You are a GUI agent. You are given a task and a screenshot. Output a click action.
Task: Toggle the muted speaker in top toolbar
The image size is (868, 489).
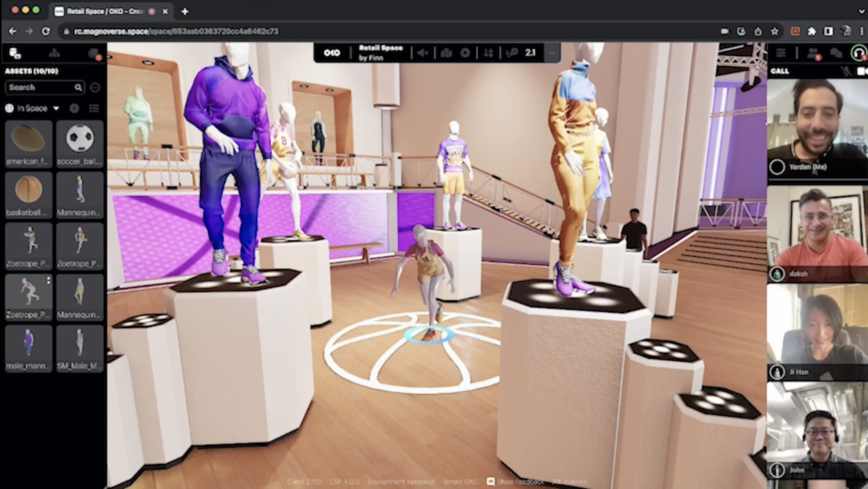pos(423,53)
